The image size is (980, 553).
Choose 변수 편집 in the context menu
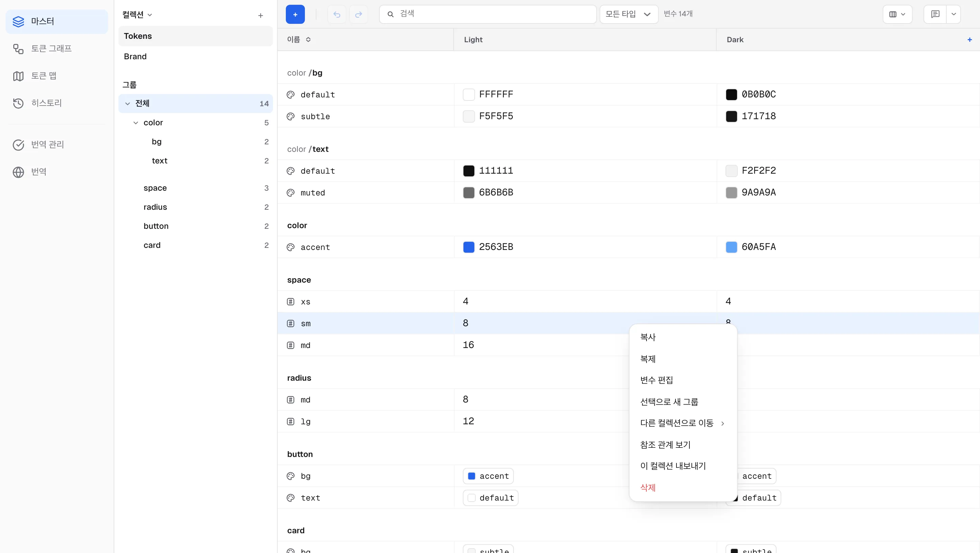tap(683, 380)
